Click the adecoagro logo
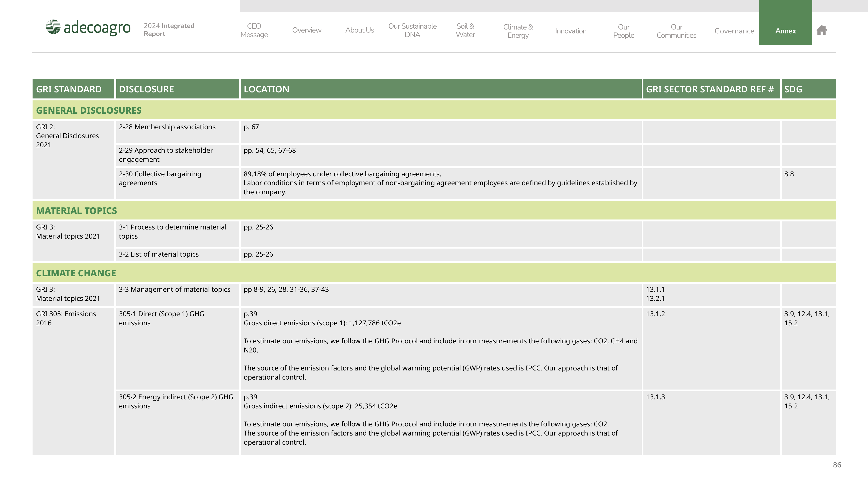Image resolution: width=868 pixels, height=488 pixels. (x=88, y=28)
